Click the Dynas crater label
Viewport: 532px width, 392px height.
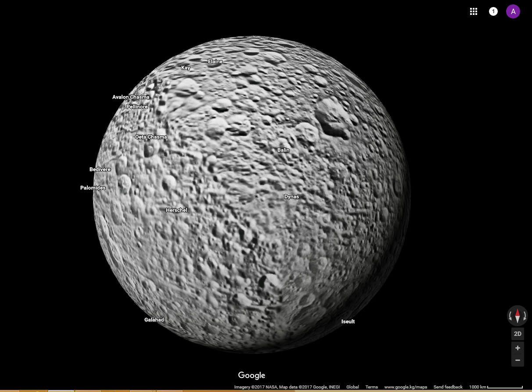(291, 197)
